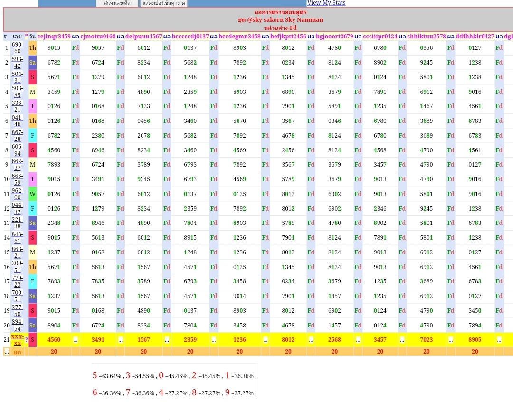Open the bccdegmn3458 formula header link
The image size is (513, 420).
click(239, 36)
